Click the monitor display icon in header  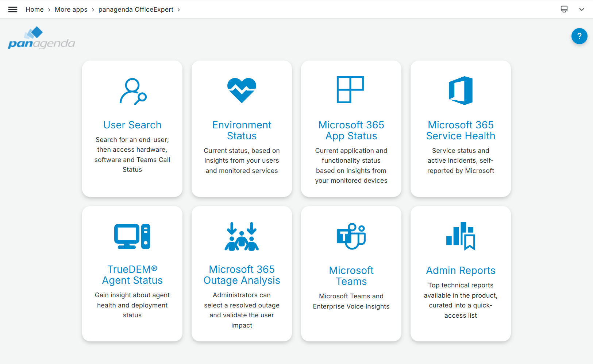click(x=564, y=9)
